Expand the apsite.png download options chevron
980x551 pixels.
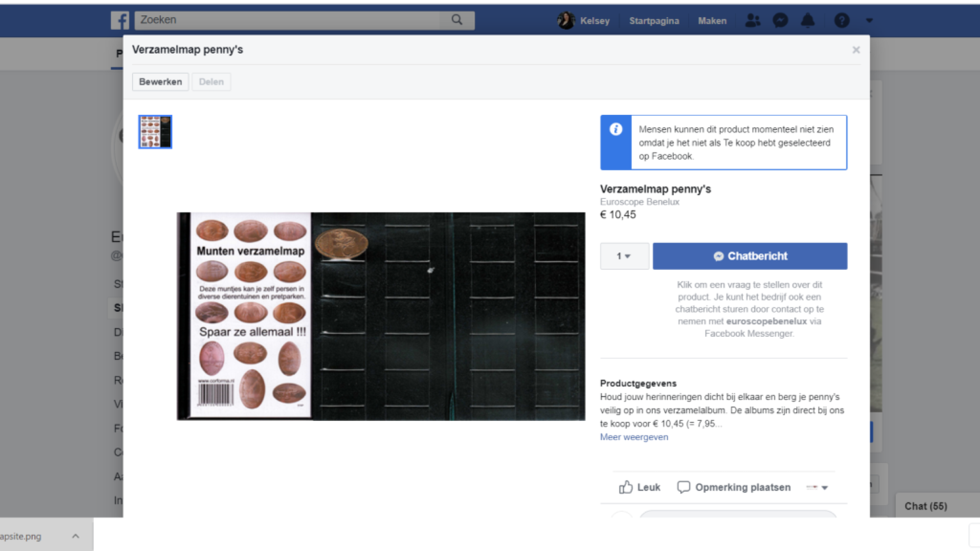(76, 536)
